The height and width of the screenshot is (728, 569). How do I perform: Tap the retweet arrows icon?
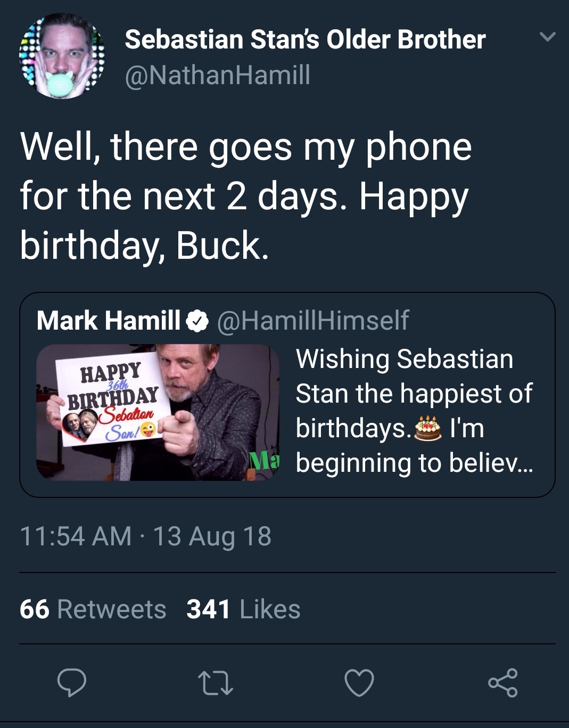pos(215,683)
